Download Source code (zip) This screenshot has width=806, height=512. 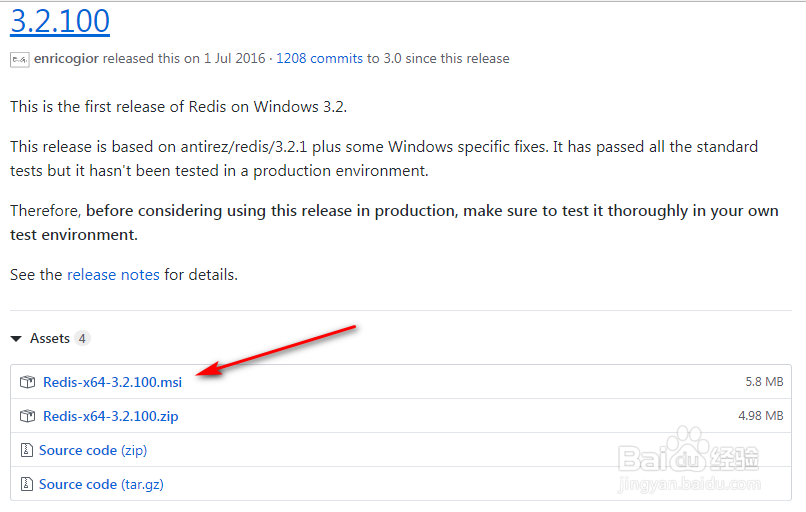[93, 450]
